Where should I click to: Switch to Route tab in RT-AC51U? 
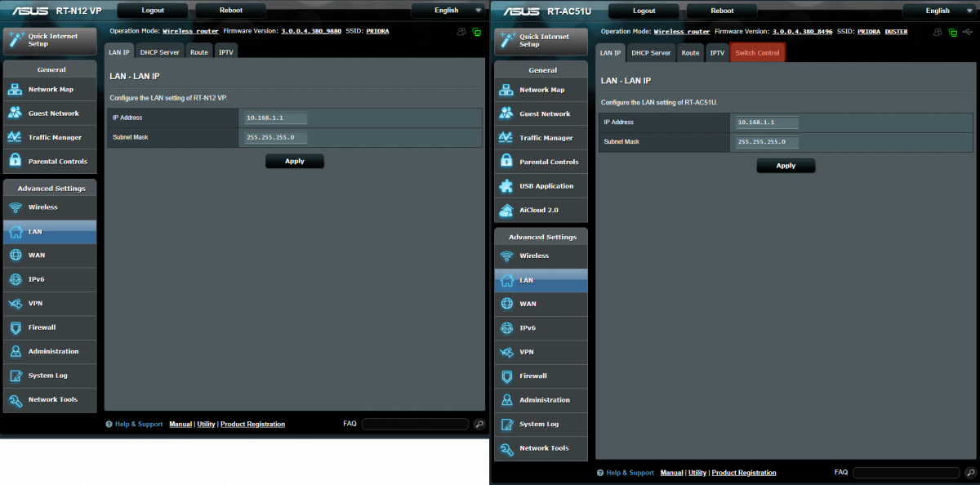pos(691,53)
